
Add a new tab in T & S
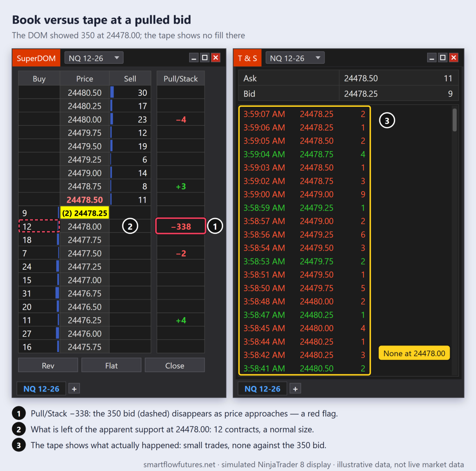295,389
